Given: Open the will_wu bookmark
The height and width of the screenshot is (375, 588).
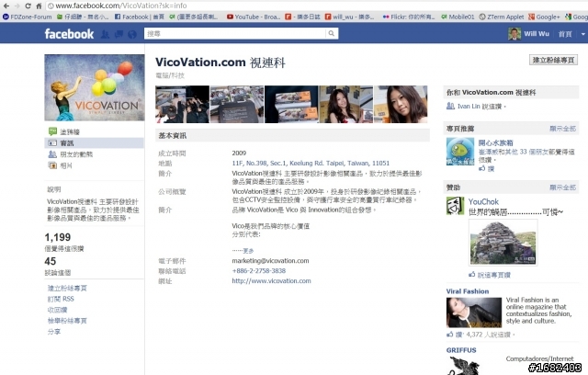Looking at the screenshot, I should click(x=349, y=17).
